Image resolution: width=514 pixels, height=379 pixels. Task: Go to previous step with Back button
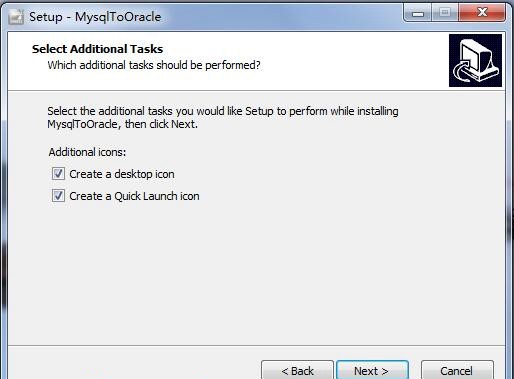[x=297, y=370]
